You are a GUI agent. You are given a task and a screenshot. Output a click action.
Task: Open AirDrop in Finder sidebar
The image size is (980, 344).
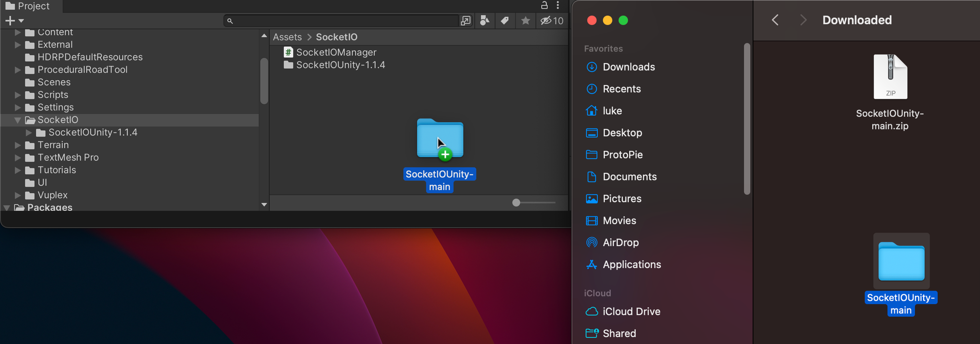tap(620, 243)
